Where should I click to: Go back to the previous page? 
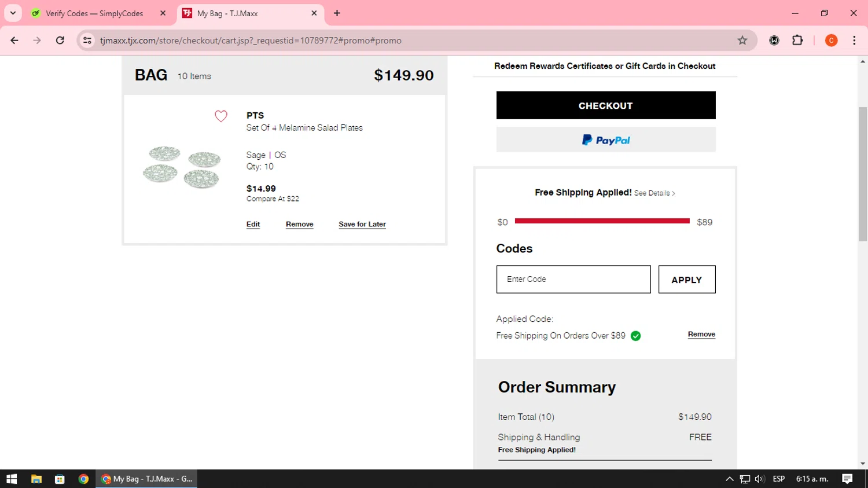pyautogui.click(x=14, y=41)
